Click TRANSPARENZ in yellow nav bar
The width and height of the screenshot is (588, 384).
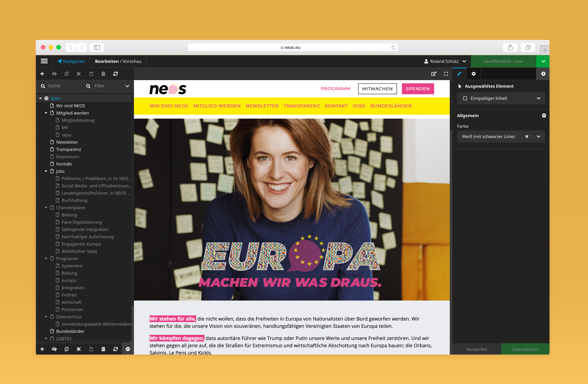302,106
